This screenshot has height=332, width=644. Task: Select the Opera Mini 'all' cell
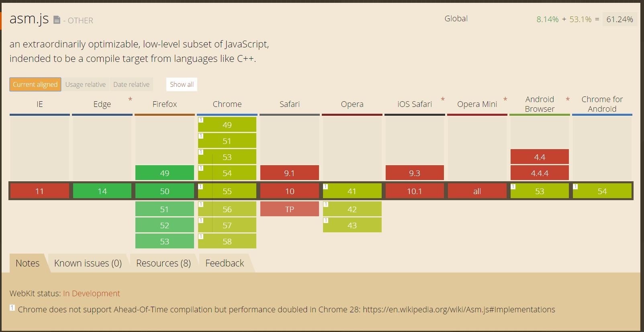[477, 191]
